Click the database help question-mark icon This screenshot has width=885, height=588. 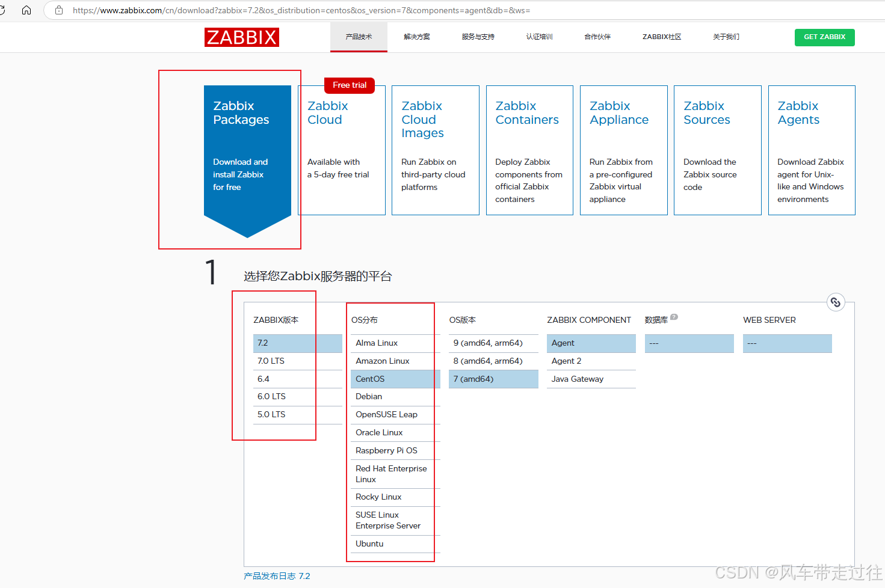coord(674,317)
